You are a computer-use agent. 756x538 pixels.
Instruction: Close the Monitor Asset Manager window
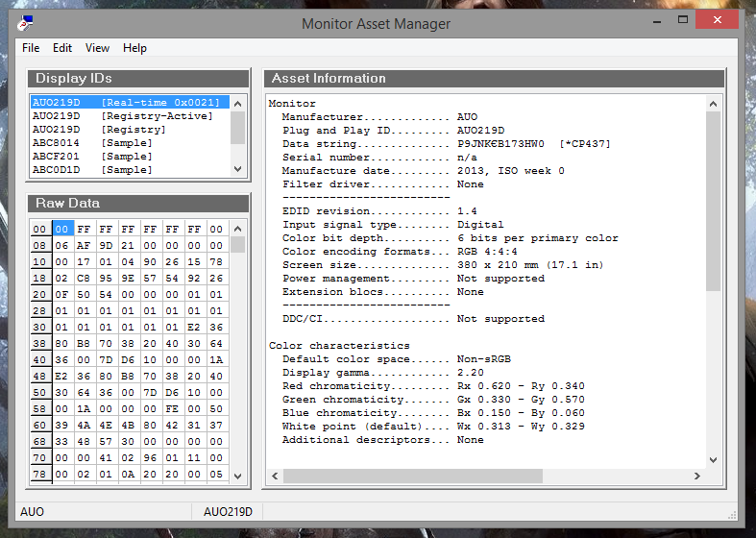[x=717, y=20]
